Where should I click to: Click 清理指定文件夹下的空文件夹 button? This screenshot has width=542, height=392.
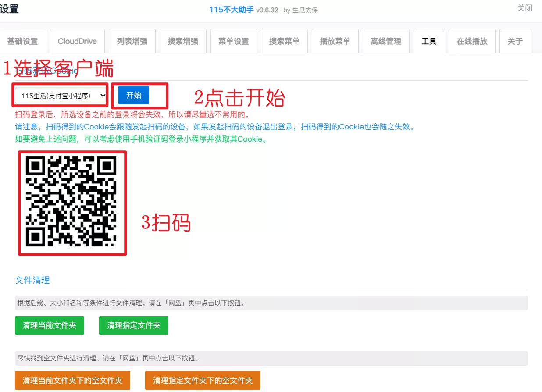pyautogui.click(x=203, y=381)
